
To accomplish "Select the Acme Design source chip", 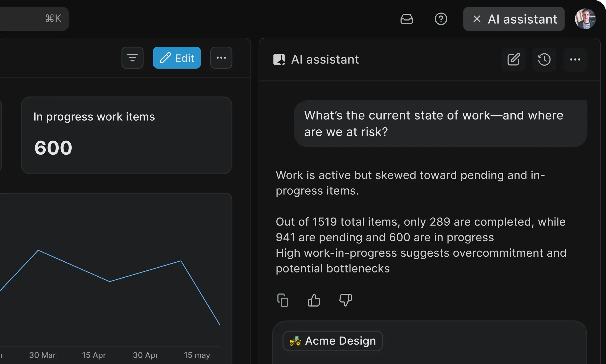I will 333,341.
